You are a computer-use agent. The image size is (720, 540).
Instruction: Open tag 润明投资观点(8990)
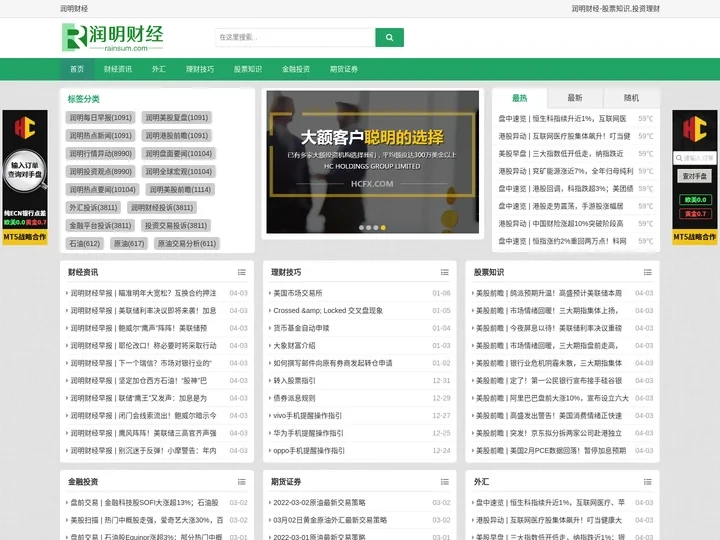point(101,172)
